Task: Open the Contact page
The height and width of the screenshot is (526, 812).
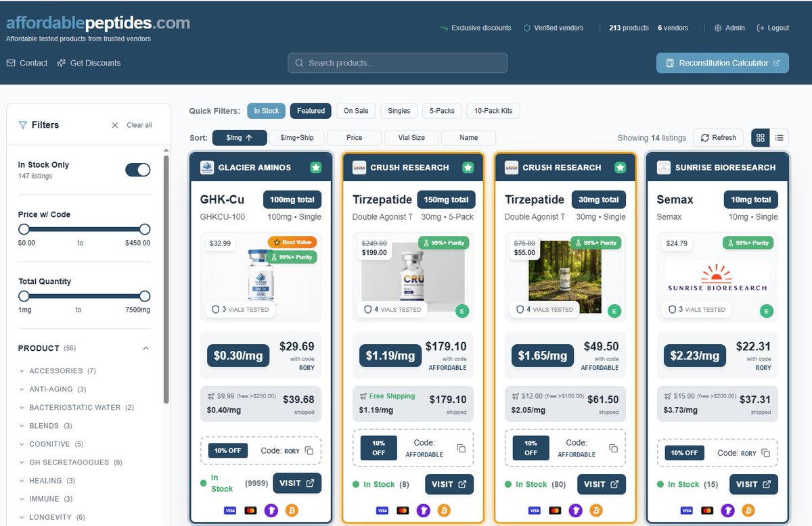Action: click(x=27, y=63)
